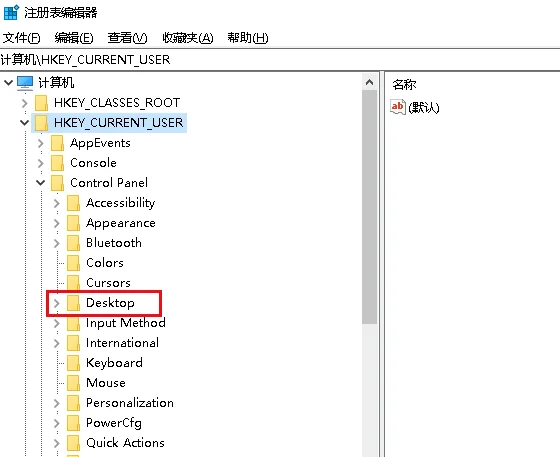This screenshot has height=457, width=560.
Task: Expand the Desktop key chevron
Action: [x=56, y=303]
